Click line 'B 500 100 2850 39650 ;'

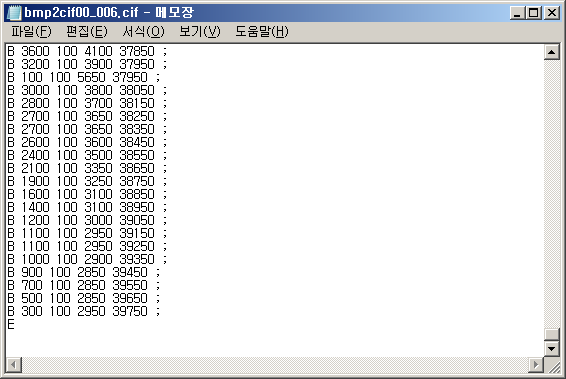pyautogui.click(x=83, y=298)
